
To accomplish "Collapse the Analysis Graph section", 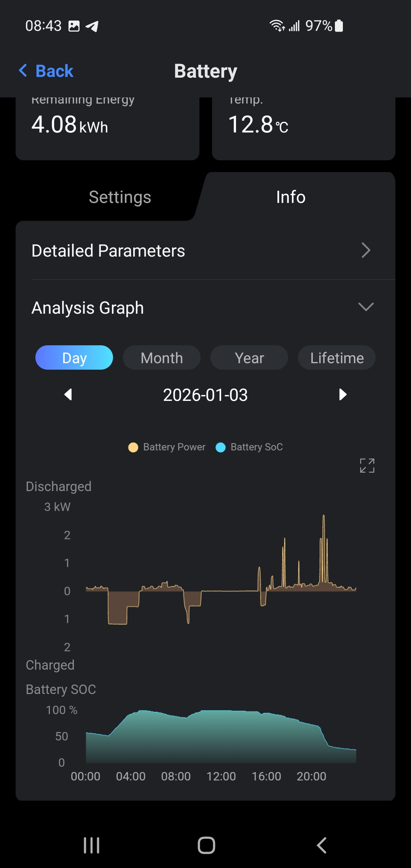I will click(366, 307).
